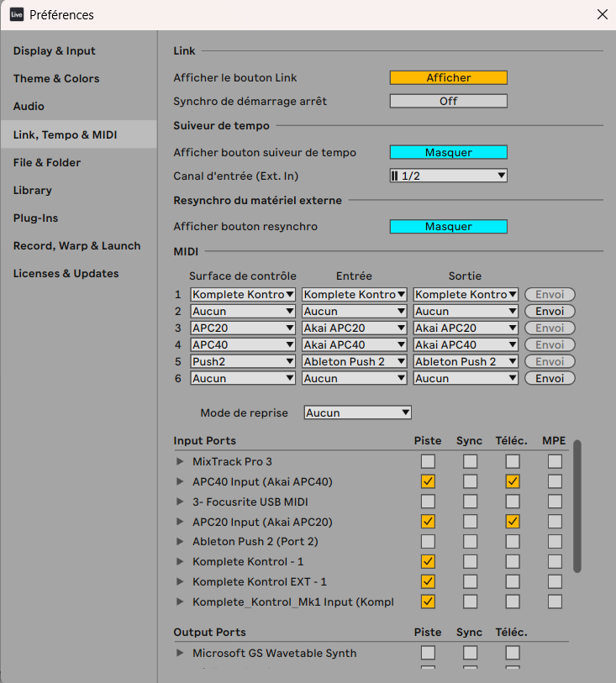Enable Sync for MixTrack Pro 3 input
The image size is (616, 683).
click(470, 461)
